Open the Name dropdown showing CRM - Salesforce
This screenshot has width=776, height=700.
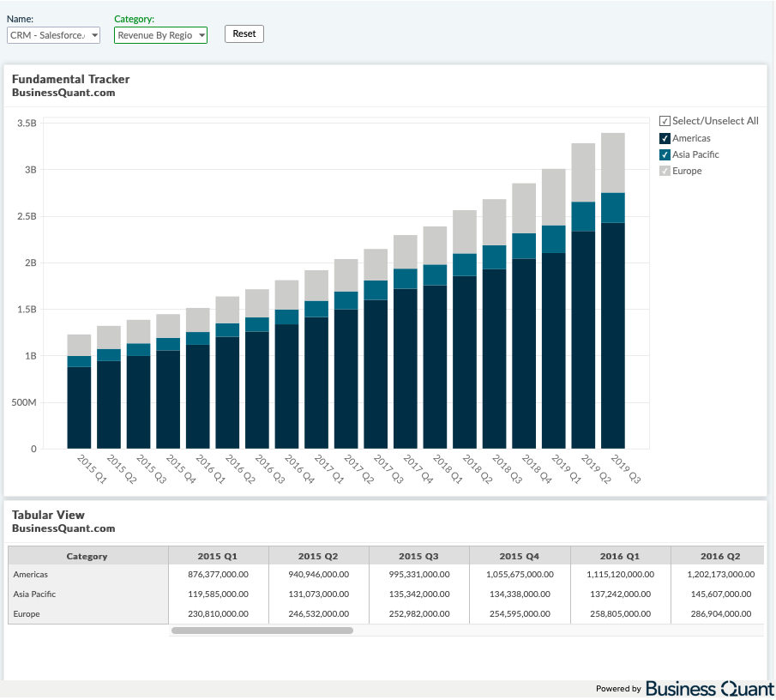pos(53,35)
